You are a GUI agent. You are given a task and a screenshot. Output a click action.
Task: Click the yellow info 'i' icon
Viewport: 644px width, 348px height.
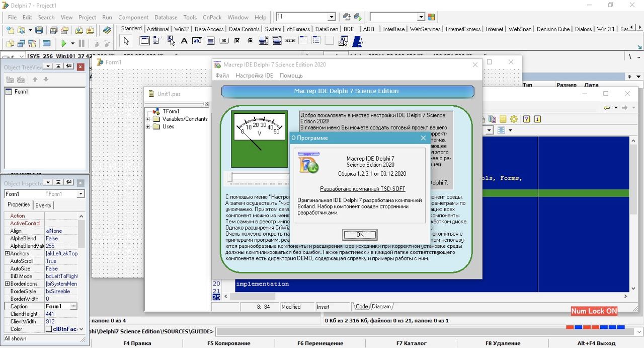tap(537, 119)
